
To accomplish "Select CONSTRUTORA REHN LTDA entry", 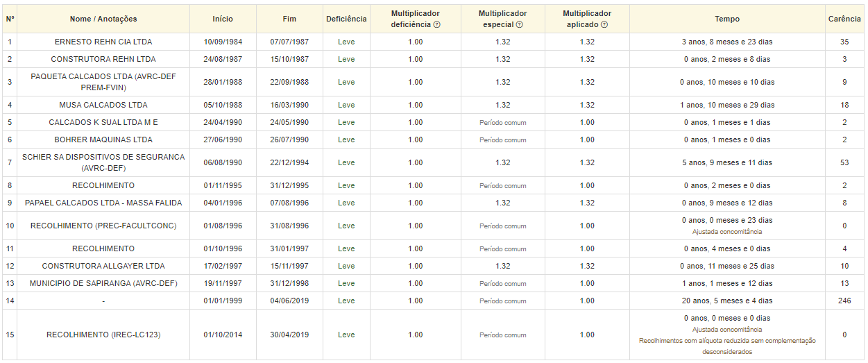I will tap(103, 59).
